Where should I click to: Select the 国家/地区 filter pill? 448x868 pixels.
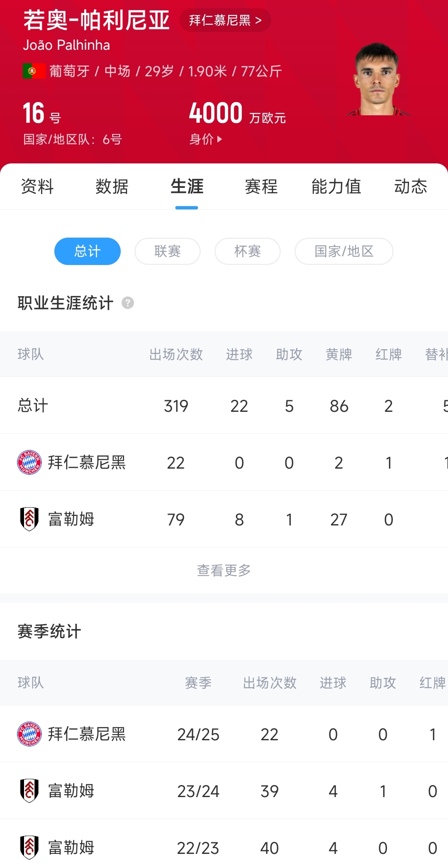point(344,251)
